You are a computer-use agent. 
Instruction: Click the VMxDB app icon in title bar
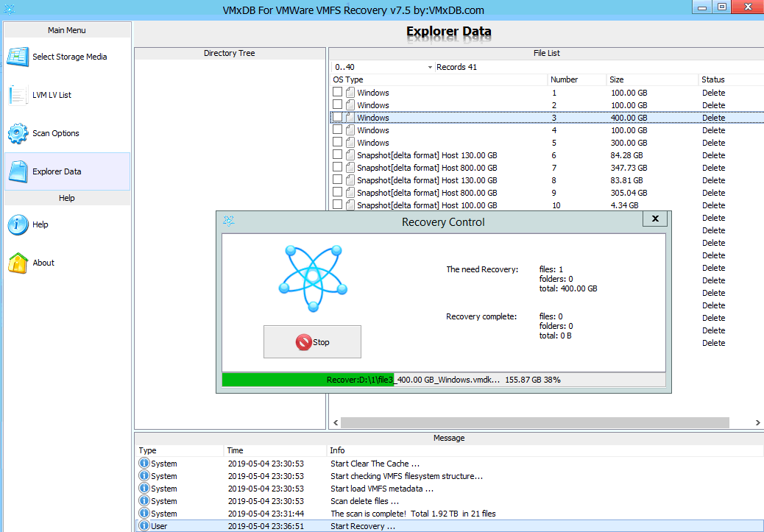click(10, 9)
